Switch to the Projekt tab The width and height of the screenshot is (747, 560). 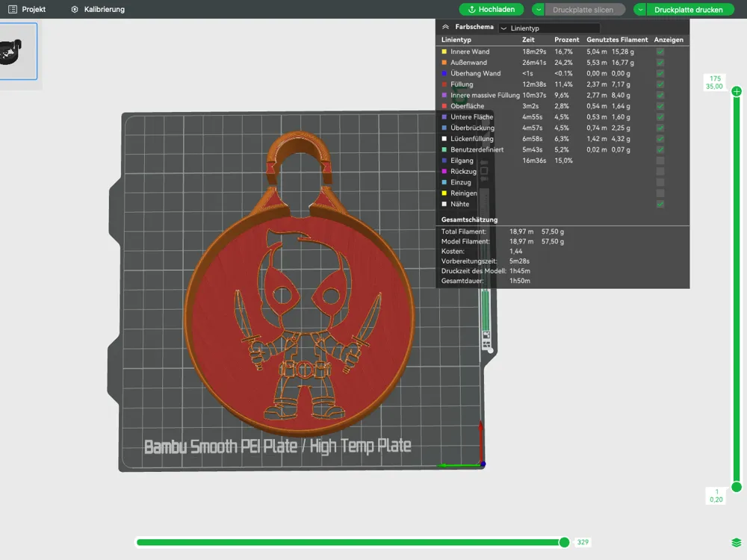(27, 9)
